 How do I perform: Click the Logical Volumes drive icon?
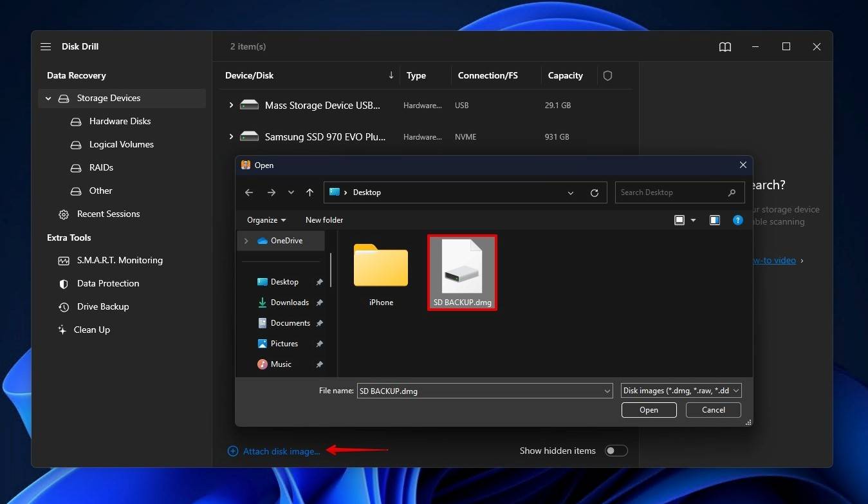(76, 145)
